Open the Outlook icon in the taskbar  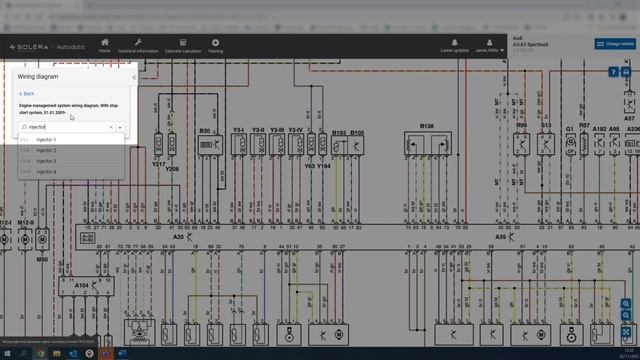(73, 353)
